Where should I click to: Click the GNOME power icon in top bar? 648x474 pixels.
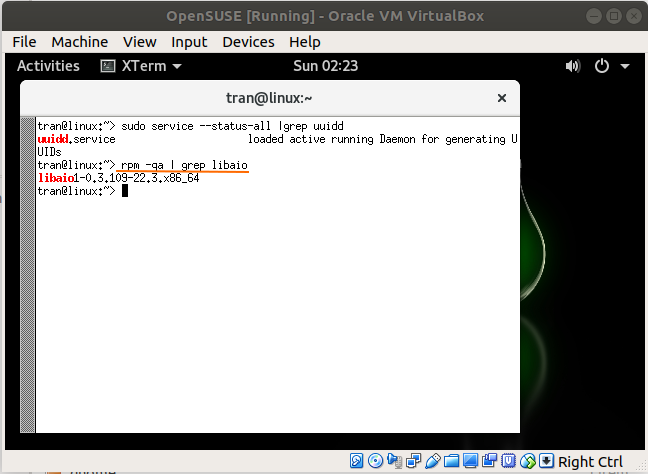(x=602, y=66)
